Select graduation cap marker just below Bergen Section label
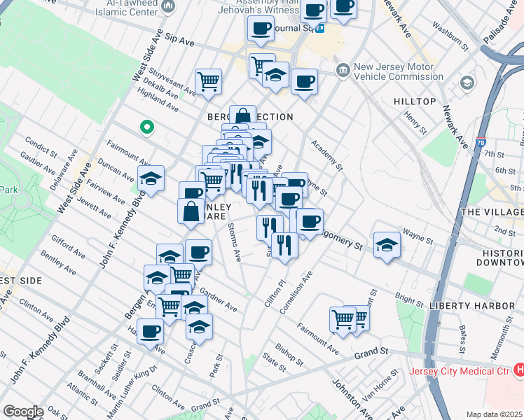Viewport: 524px width, 420px height. point(259,143)
